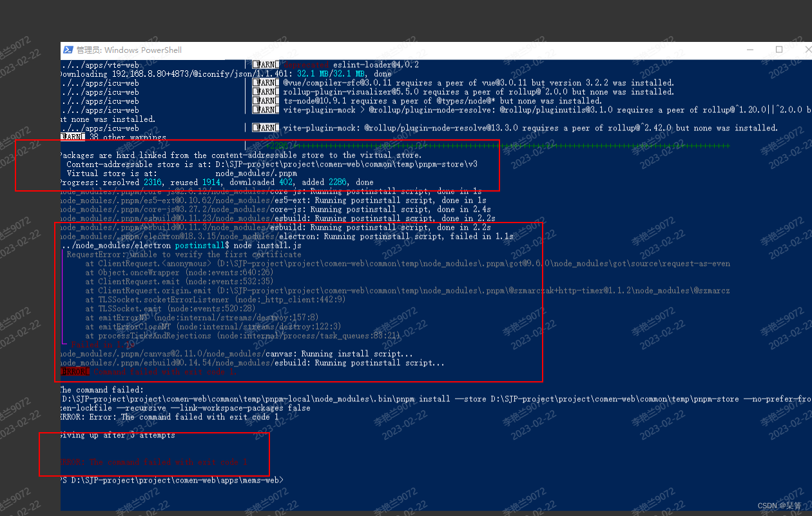This screenshot has height=516, width=812.
Task: Click the esbuild@0.14.54 'Running postinstall script' line
Action: tap(252, 363)
